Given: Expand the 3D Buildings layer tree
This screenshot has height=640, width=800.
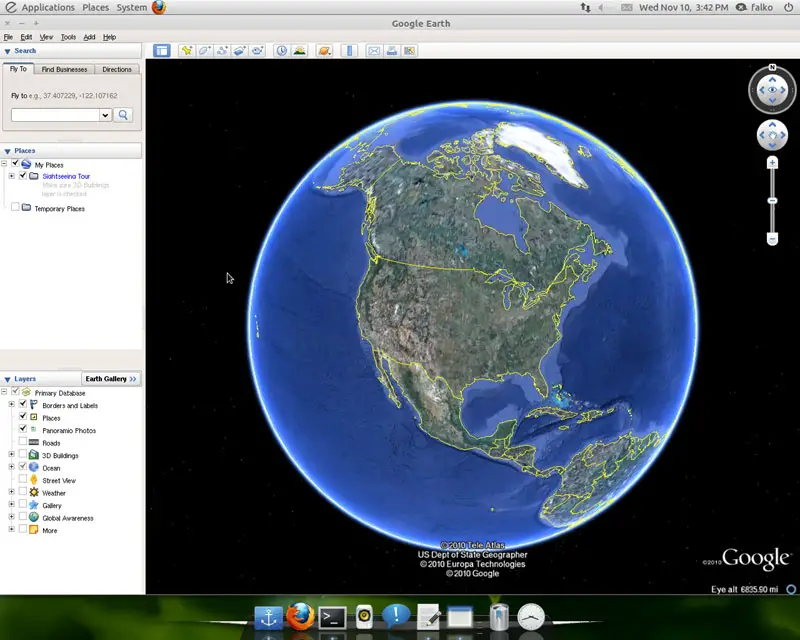Looking at the screenshot, I should coord(11,454).
